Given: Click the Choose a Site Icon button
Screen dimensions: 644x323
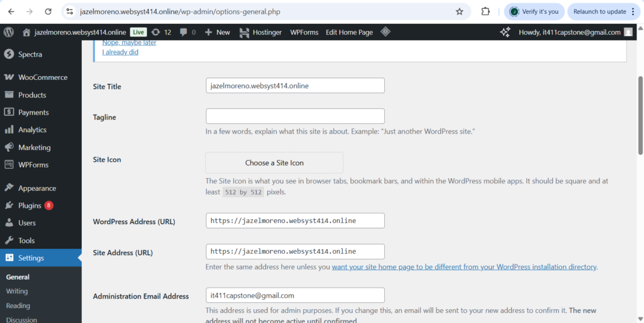Looking at the screenshot, I should point(274,162).
